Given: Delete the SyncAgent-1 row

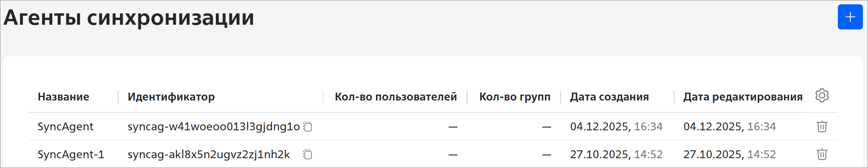Looking at the screenshot, I should (x=822, y=155).
